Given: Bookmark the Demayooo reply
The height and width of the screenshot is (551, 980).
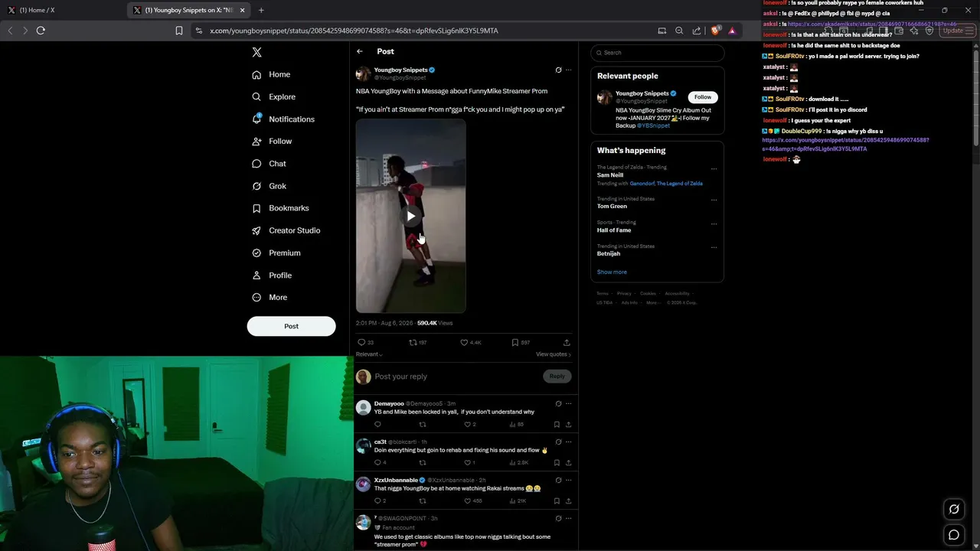Looking at the screenshot, I should tap(557, 424).
